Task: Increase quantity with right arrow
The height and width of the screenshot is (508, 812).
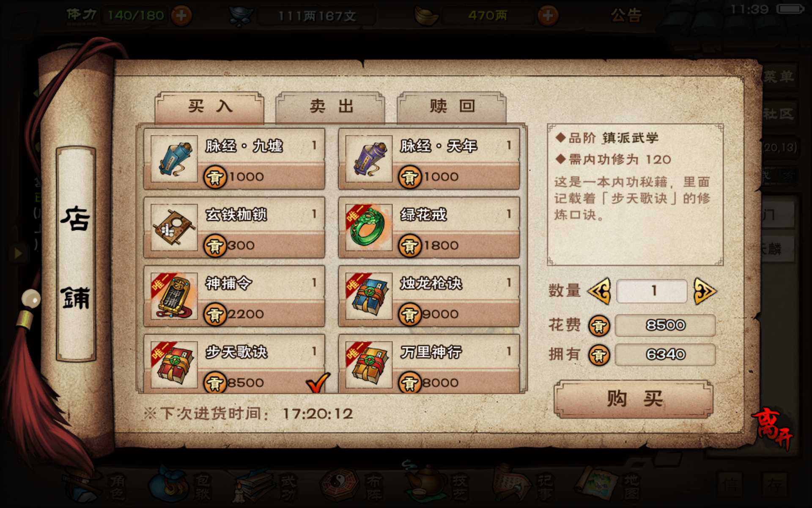Action: click(705, 291)
